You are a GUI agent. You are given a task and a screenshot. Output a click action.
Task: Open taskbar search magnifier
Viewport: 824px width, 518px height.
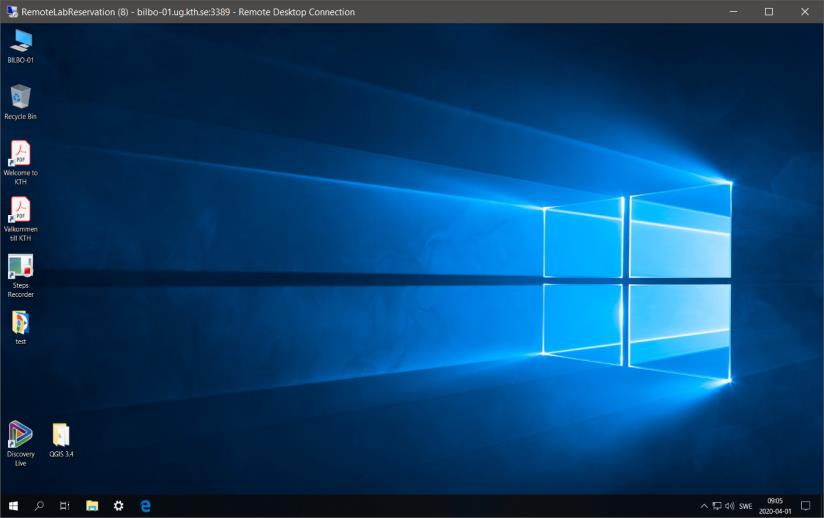click(39, 506)
